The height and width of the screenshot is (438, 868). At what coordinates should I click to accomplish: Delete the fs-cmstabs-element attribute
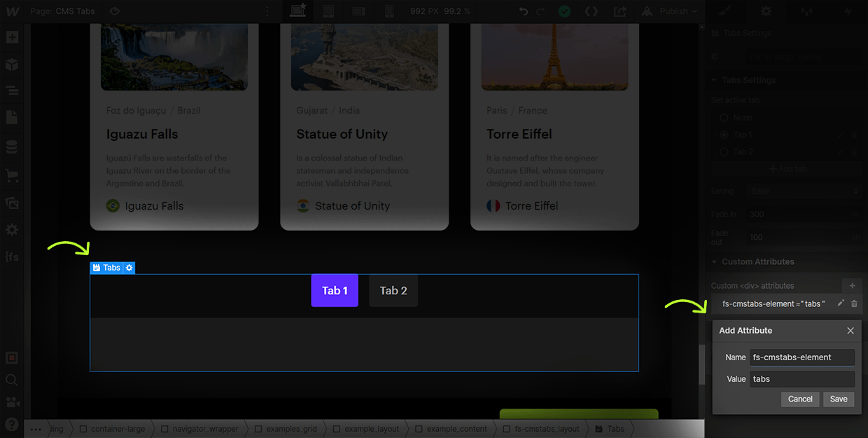pos(854,303)
